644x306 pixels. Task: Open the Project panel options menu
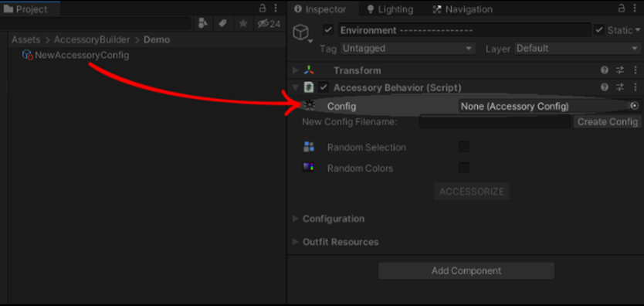276,8
